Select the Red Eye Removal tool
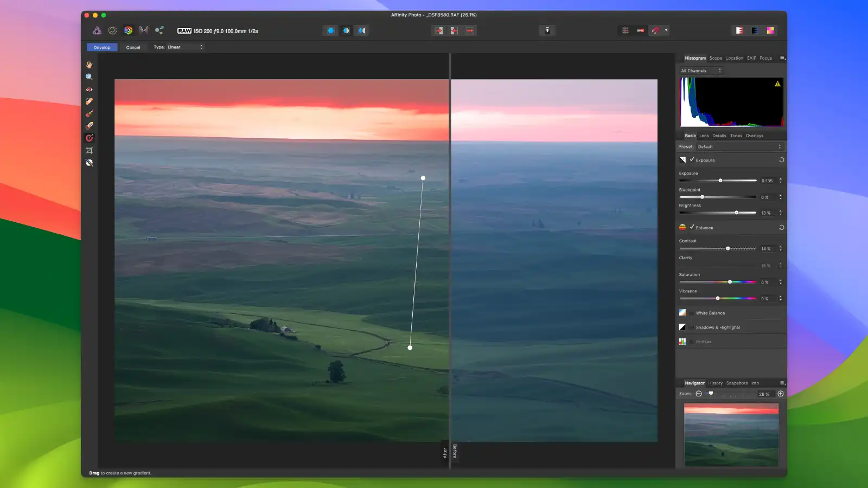Viewport: 868px width, 488px height. (89, 89)
